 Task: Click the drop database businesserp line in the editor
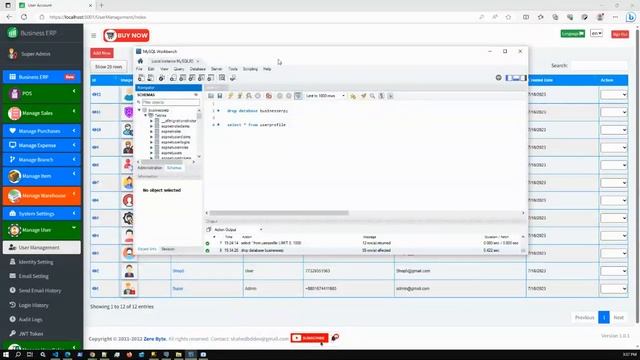(x=257, y=111)
